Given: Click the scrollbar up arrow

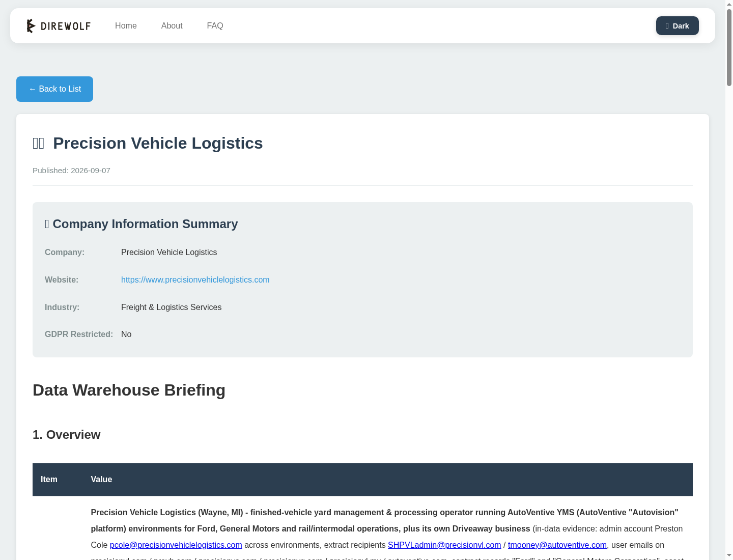Looking at the screenshot, I should pyautogui.click(x=729, y=4).
